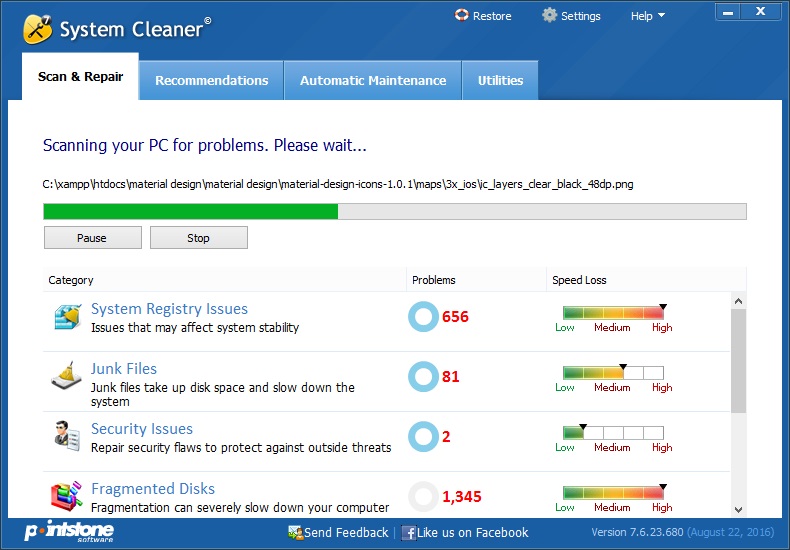The width and height of the screenshot is (790, 550).
Task: Click the Problems column header
Action: [433, 280]
